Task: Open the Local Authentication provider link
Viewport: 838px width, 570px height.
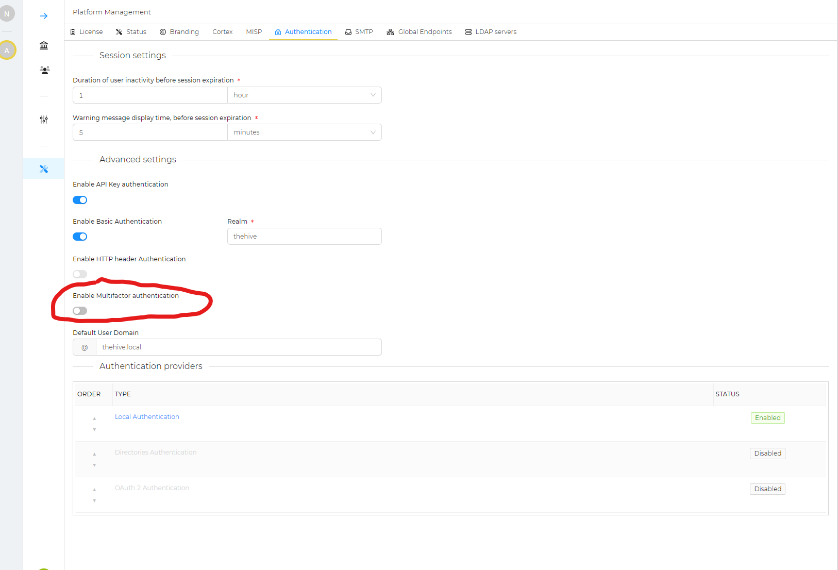Action: 147,416
